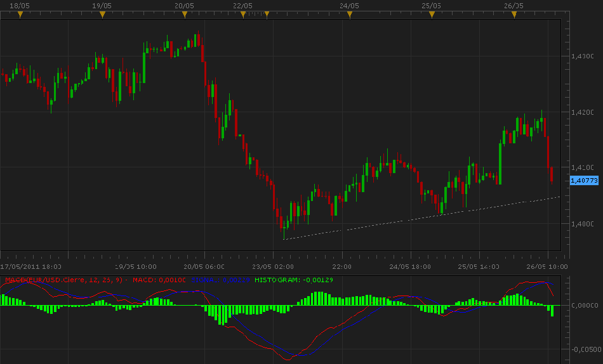Click the MACD(EUR/USD) indicator title

pyautogui.click(x=63, y=280)
